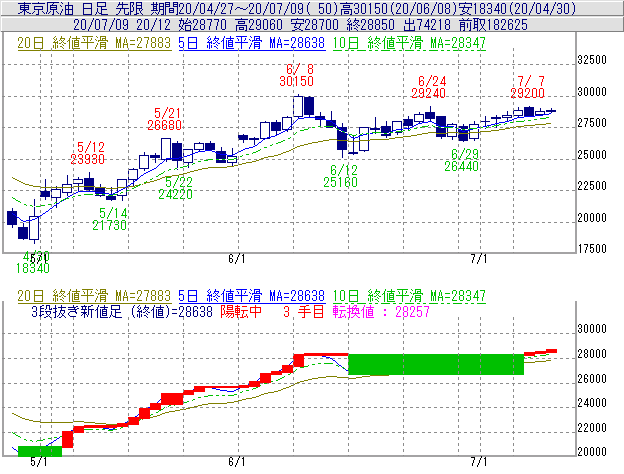
Task: Click the 3段抜き新値足 (終値)=28638 label
Action: coord(122,312)
